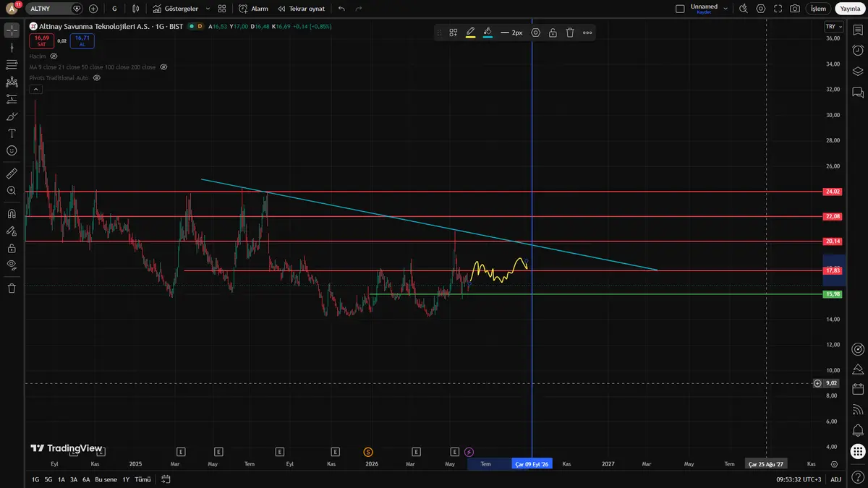
Task: Open the notifications bell on right sidebar
Action: (858, 431)
